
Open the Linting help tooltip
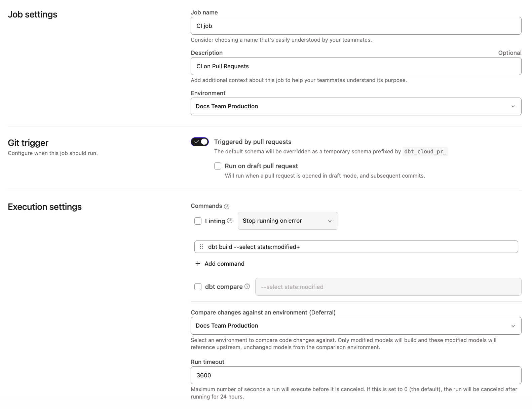click(x=229, y=221)
